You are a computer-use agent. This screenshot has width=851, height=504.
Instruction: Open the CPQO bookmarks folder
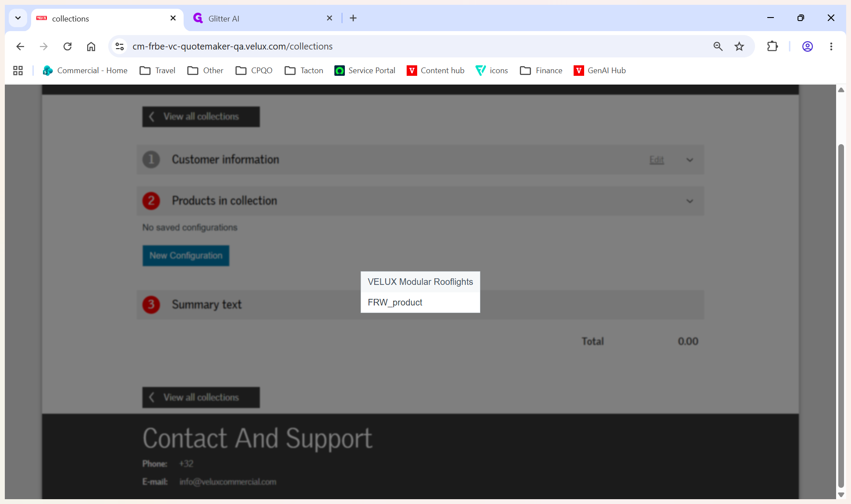(254, 71)
